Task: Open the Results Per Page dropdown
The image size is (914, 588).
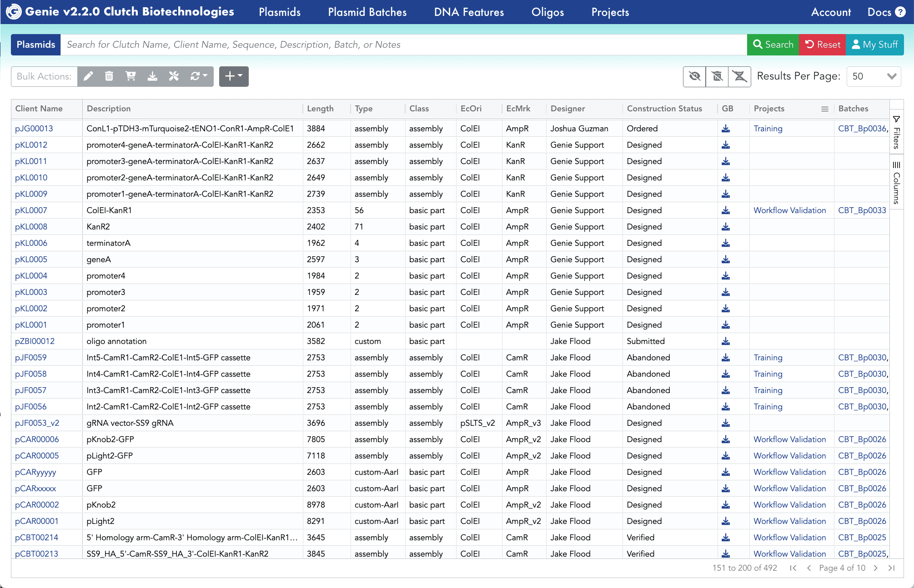Action: pos(874,76)
